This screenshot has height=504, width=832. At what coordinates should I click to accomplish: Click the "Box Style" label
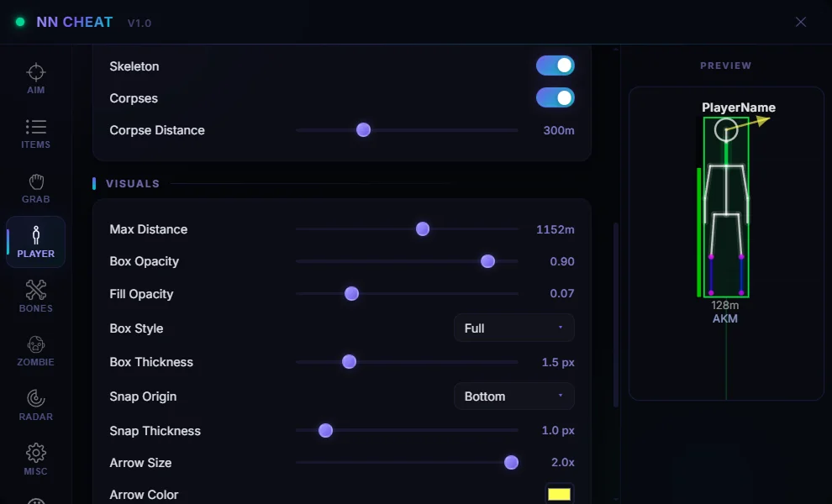(136, 328)
